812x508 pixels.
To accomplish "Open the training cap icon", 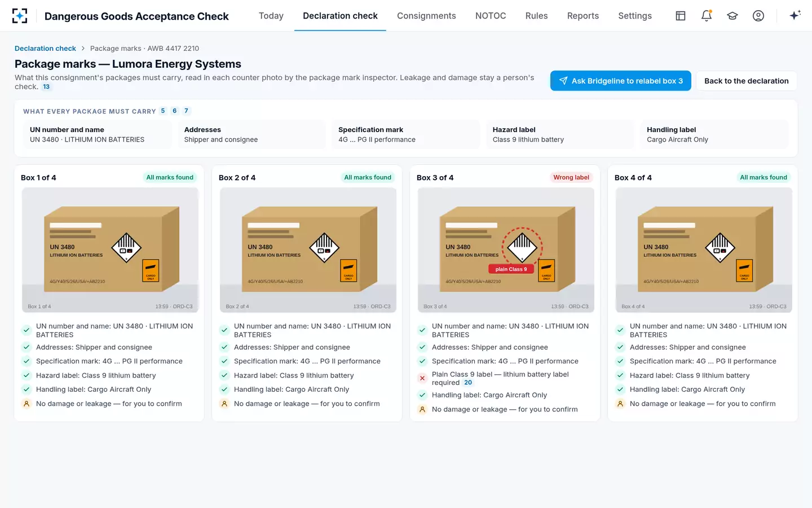I will tap(732, 16).
